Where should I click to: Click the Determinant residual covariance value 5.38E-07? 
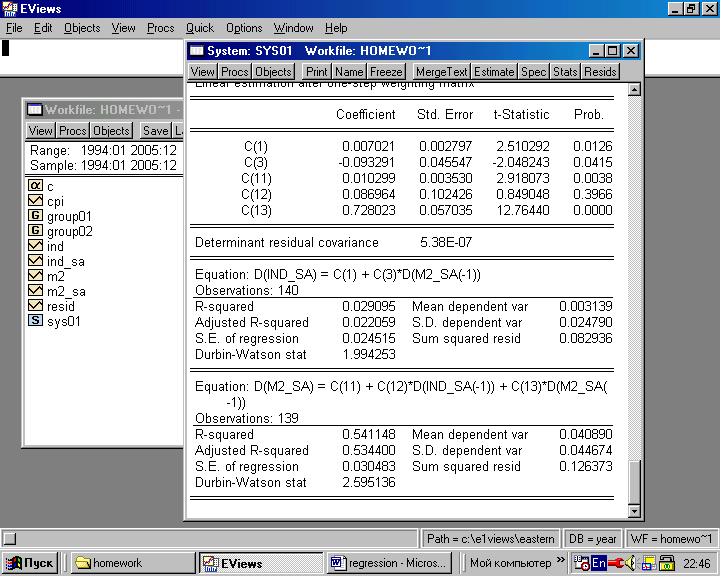pyautogui.click(x=446, y=242)
